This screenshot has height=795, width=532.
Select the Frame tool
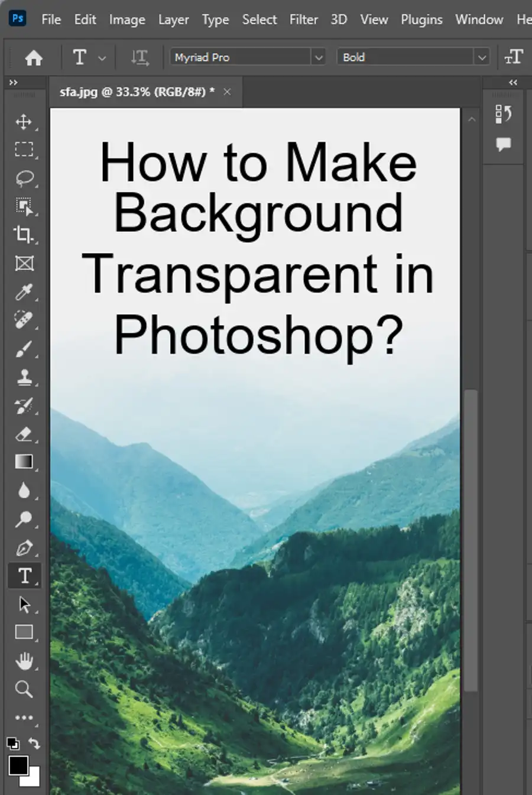click(24, 263)
